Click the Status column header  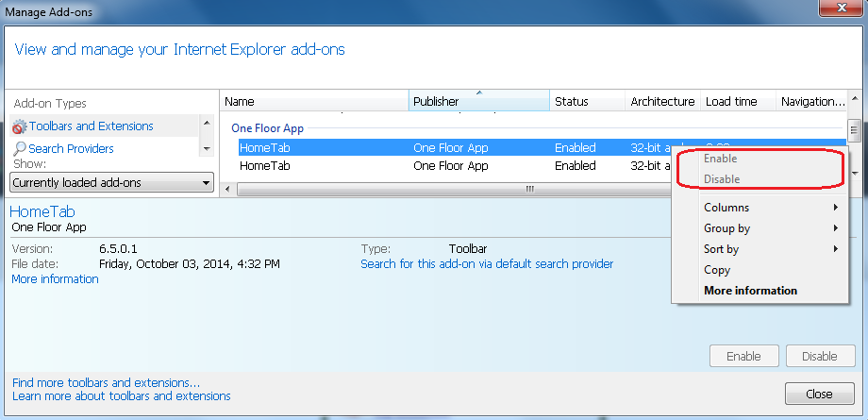click(588, 101)
